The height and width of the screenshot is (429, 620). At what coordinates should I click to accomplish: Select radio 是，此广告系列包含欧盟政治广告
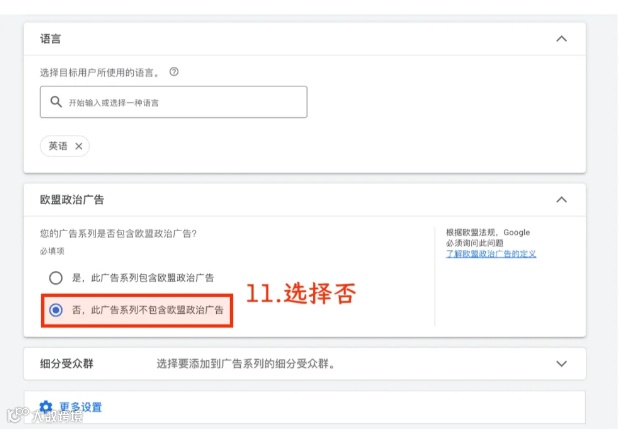tap(56, 278)
